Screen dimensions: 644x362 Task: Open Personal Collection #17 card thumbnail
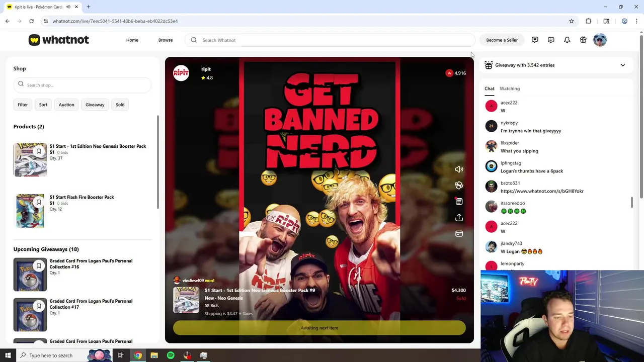click(30, 315)
